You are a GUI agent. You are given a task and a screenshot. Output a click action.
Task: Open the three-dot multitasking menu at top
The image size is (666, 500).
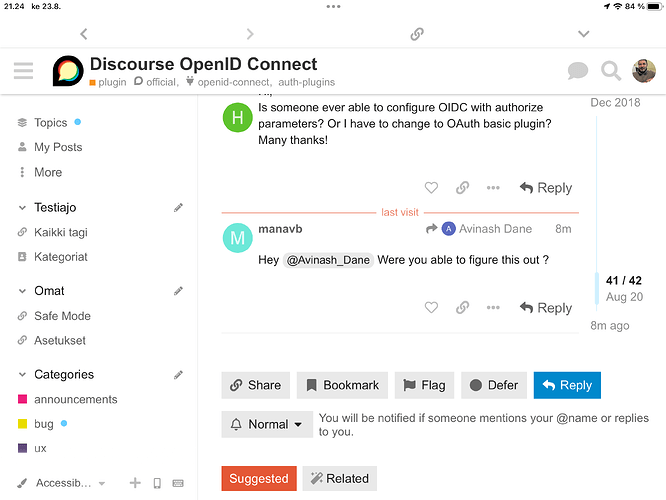(333, 6)
